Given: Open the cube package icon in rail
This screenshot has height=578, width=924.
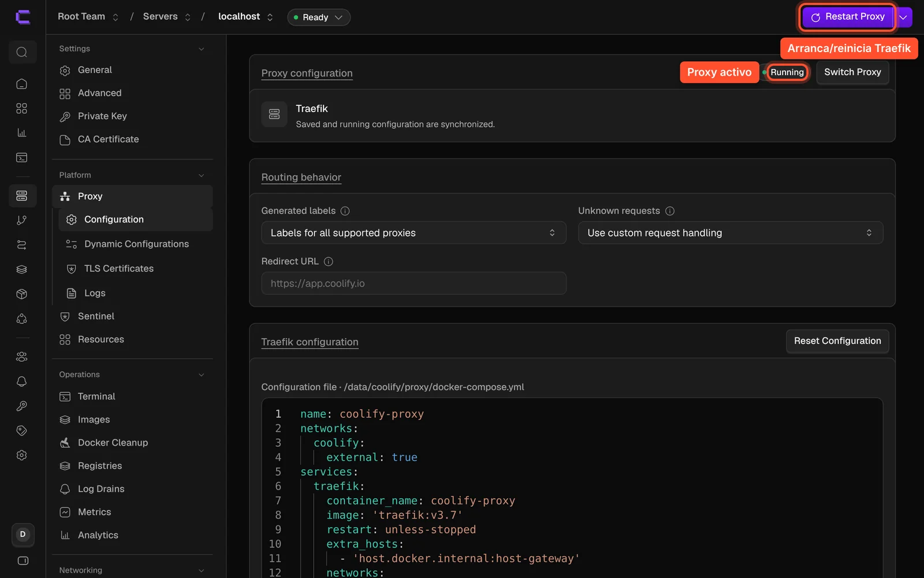Looking at the screenshot, I should coord(22,294).
